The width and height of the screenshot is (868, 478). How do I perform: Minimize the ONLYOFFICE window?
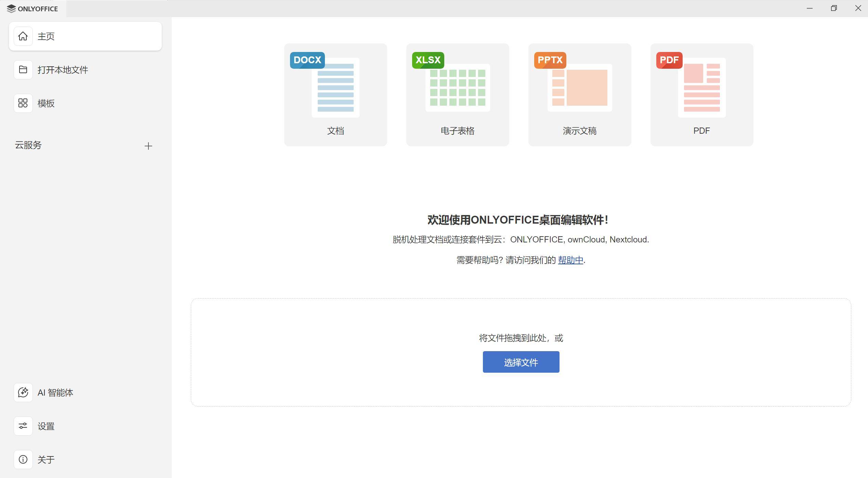(810, 8)
